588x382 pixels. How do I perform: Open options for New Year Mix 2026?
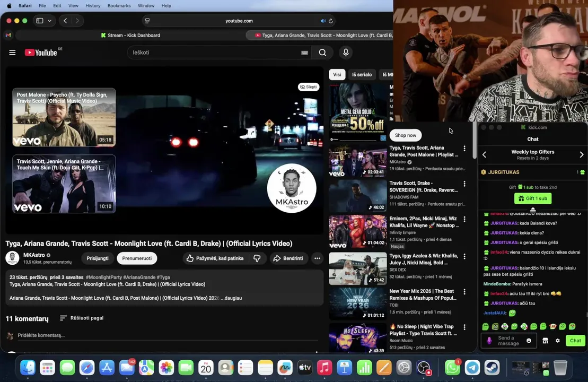pos(464,292)
